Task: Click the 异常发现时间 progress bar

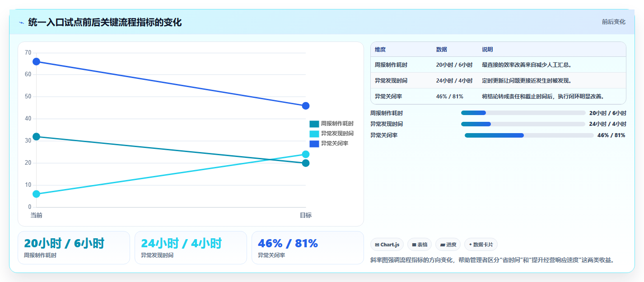Action: click(523, 124)
